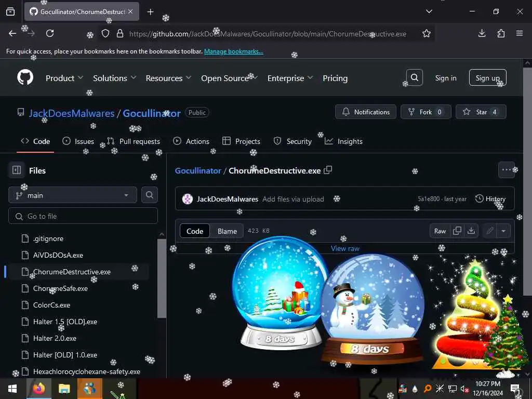
Task: Open the browser extensions icon
Action: [x=501, y=33]
